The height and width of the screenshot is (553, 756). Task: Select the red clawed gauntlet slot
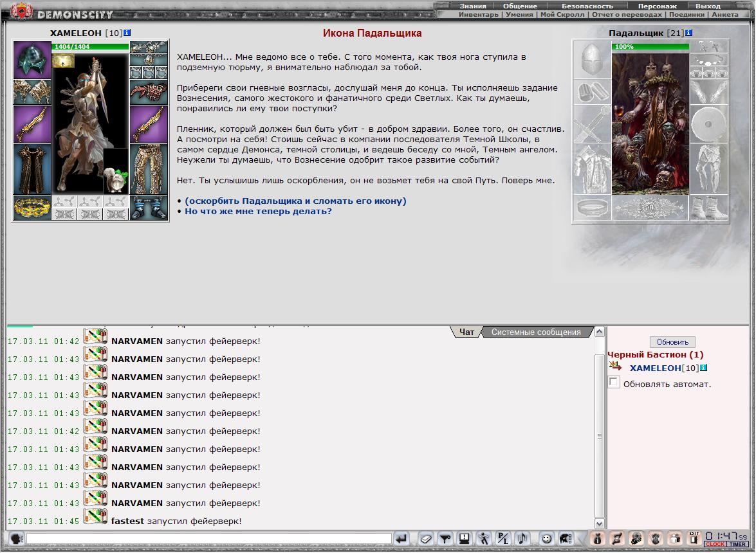(x=149, y=92)
